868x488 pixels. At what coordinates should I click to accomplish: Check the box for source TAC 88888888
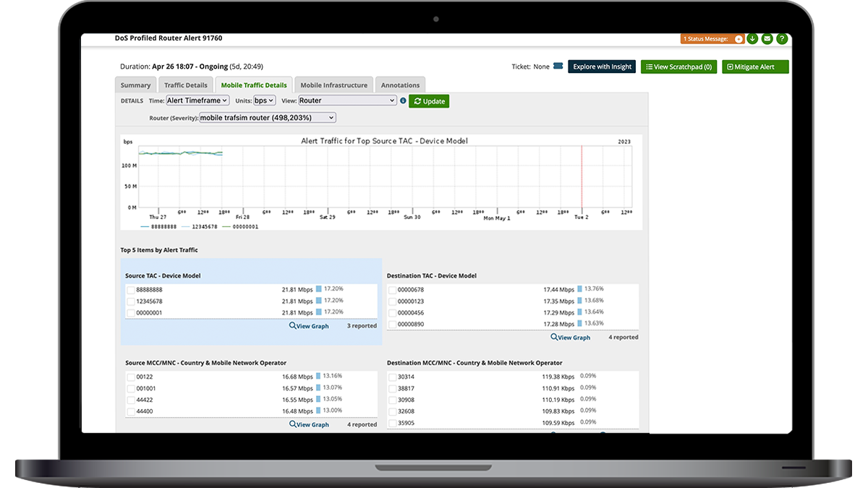(131, 290)
